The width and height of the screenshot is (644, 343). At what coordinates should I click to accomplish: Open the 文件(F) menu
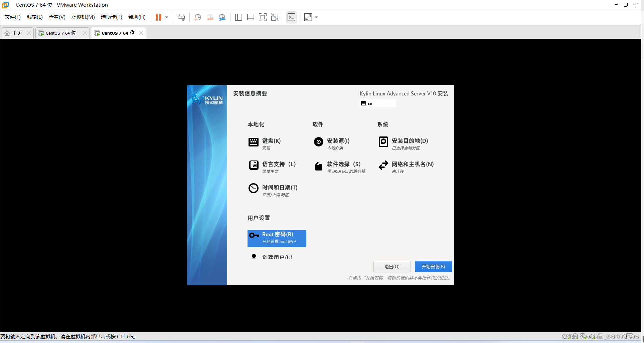point(13,17)
